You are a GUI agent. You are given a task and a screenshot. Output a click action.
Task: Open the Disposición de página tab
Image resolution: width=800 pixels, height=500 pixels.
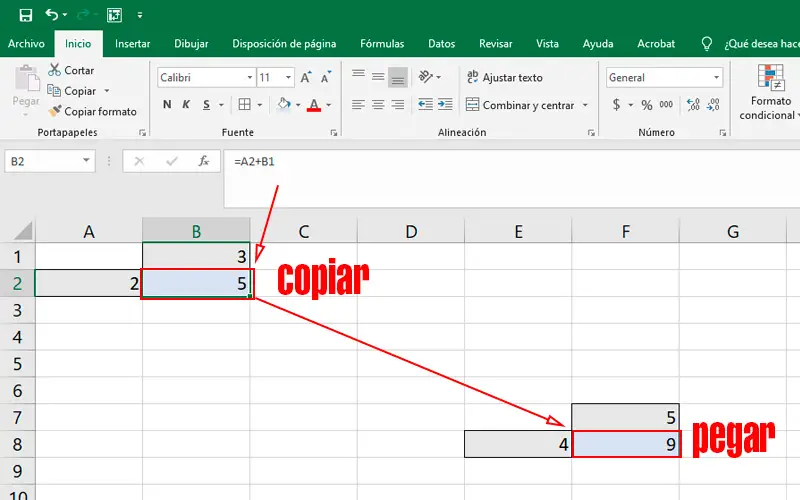(284, 44)
